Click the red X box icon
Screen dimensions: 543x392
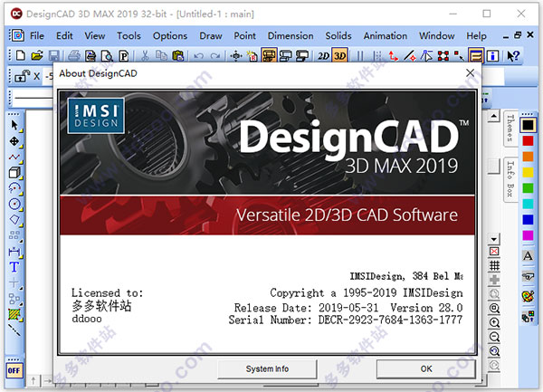494,252
